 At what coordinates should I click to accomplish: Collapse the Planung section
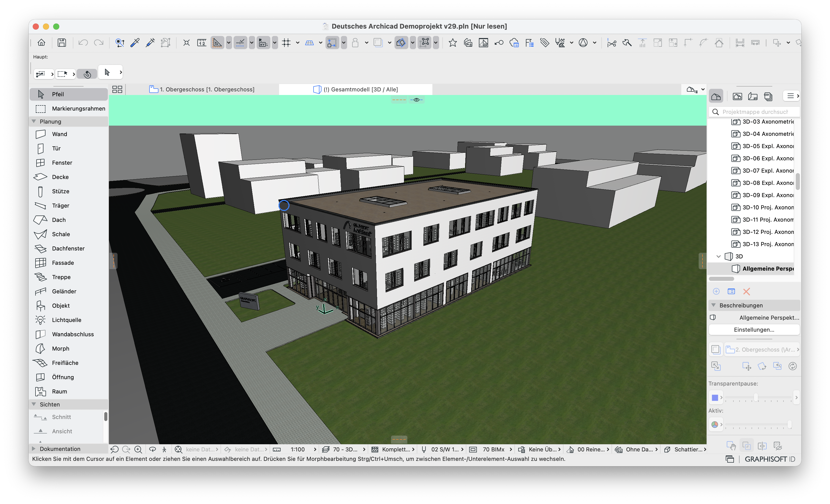(34, 122)
